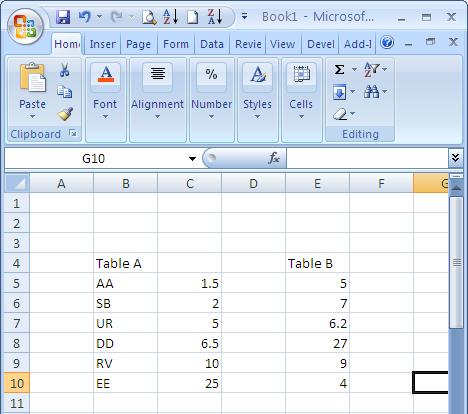
Task: Click the Insert Function fx button
Action: tap(274, 158)
